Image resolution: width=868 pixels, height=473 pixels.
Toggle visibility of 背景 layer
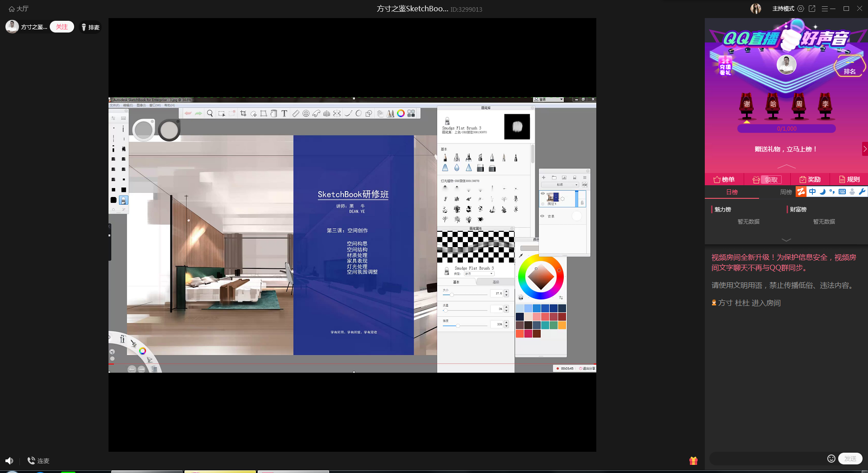[x=542, y=216]
